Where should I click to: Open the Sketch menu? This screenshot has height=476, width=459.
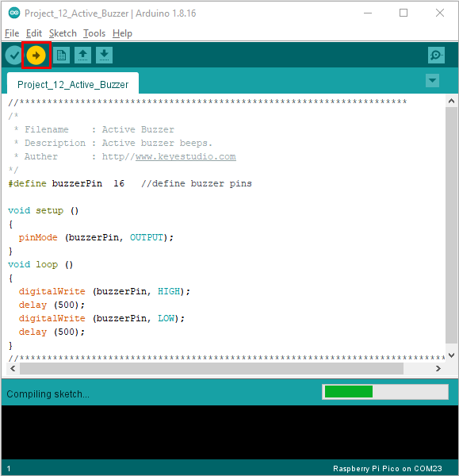pyautogui.click(x=63, y=33)
